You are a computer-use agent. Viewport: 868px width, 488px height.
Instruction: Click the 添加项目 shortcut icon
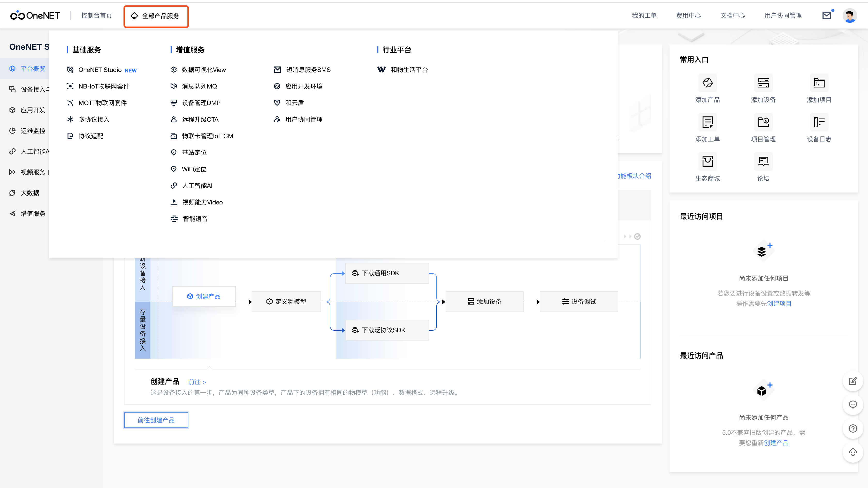(819, 83)
